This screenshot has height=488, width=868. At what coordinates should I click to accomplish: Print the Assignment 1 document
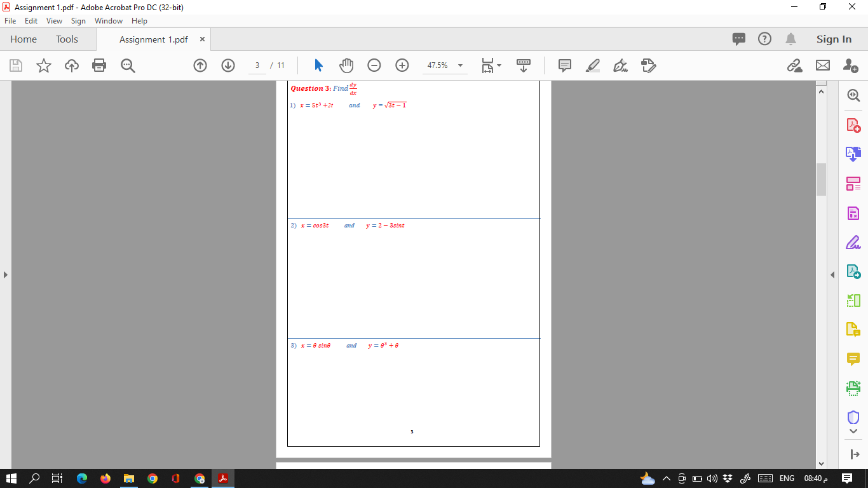[99, 65]
